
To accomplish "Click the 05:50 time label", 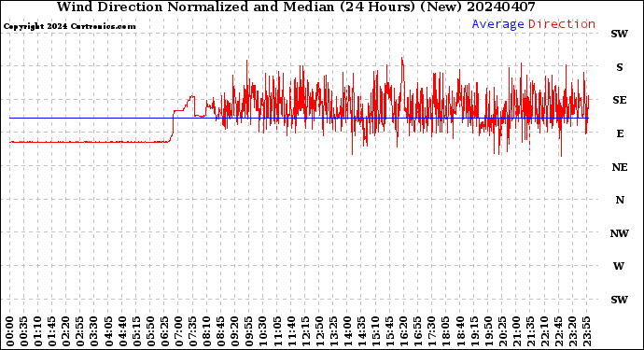I will point(150,331).
